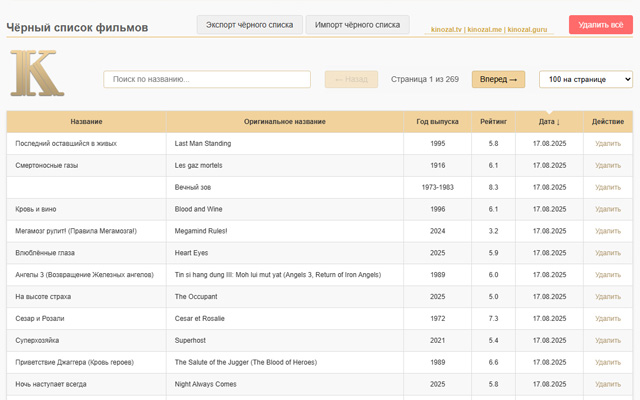Select title Влюблённые глаза
This screenshot has height=400, width=640.
pyautogui.click(x=45, y=253)
